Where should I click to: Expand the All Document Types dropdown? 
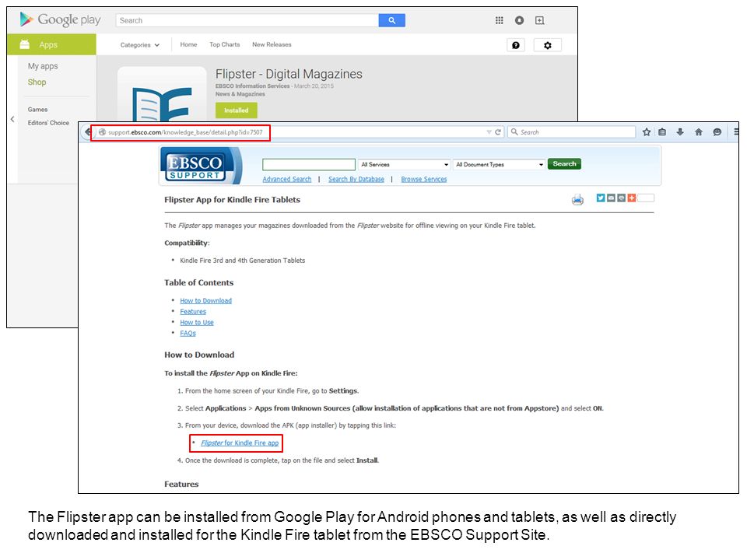click(500, 164)
